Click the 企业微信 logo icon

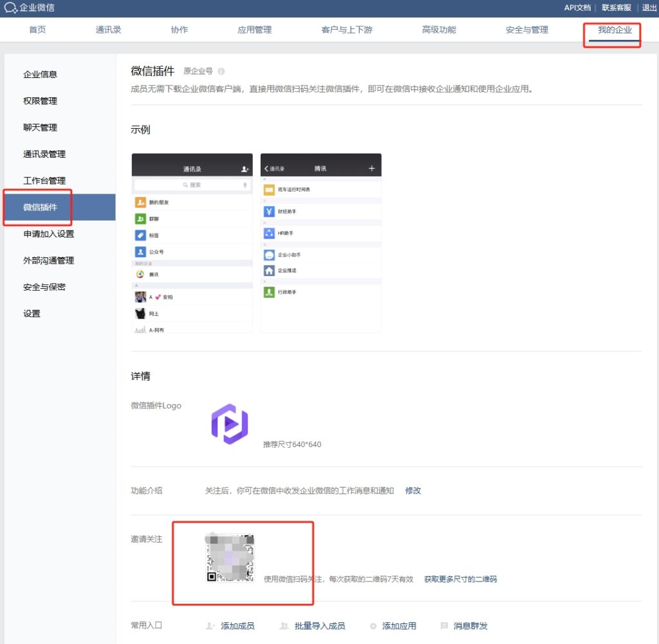10,8
